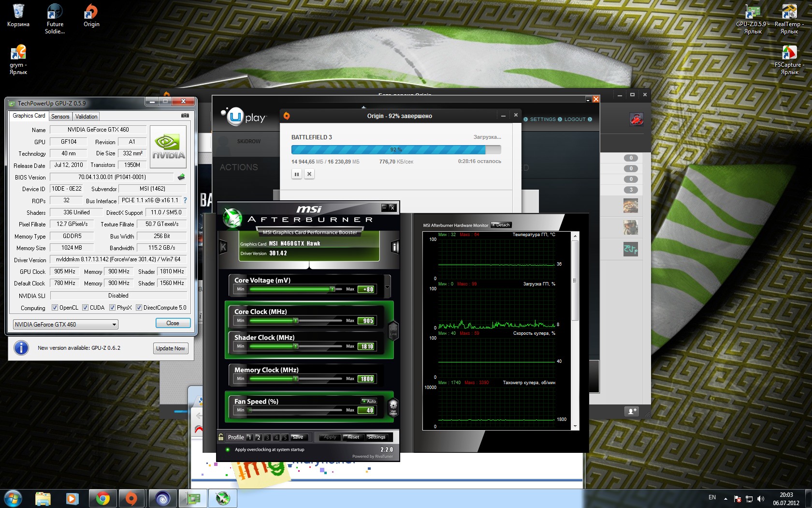The image size is (812, 508).
Task: Click the GPU-Z screenshot camera icon
Action: [185, 116]
